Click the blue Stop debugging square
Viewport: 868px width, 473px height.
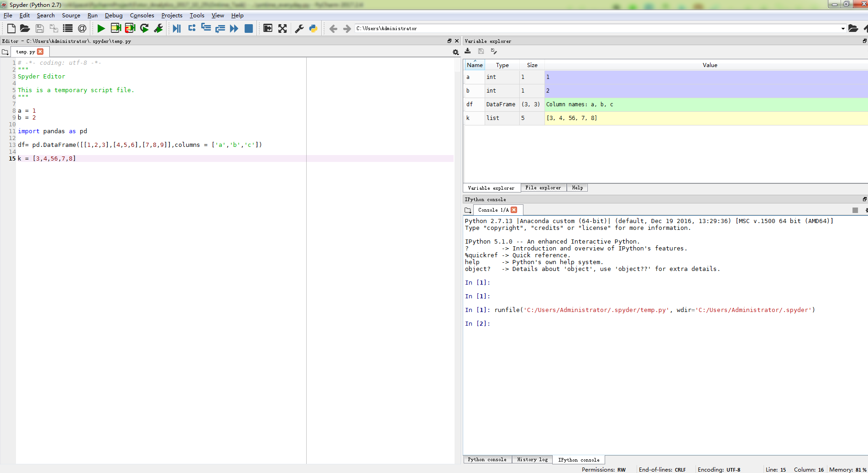click(249, 28)
